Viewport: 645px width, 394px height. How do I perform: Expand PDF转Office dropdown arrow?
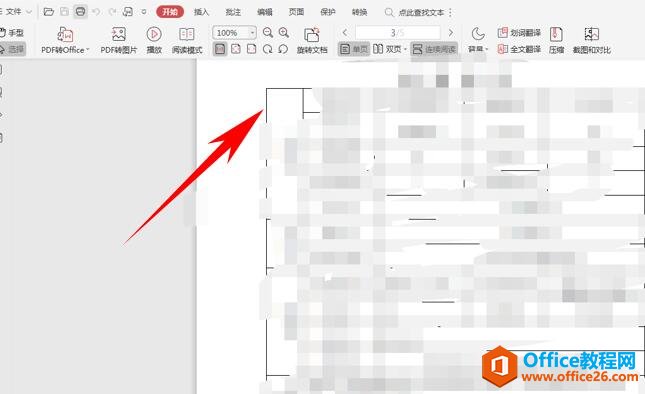(88, 49)
